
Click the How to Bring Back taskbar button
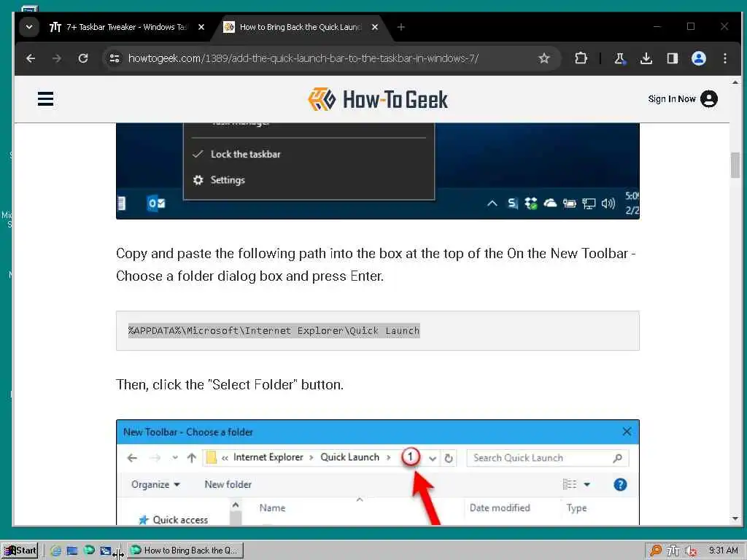click(x=185, y=551)
